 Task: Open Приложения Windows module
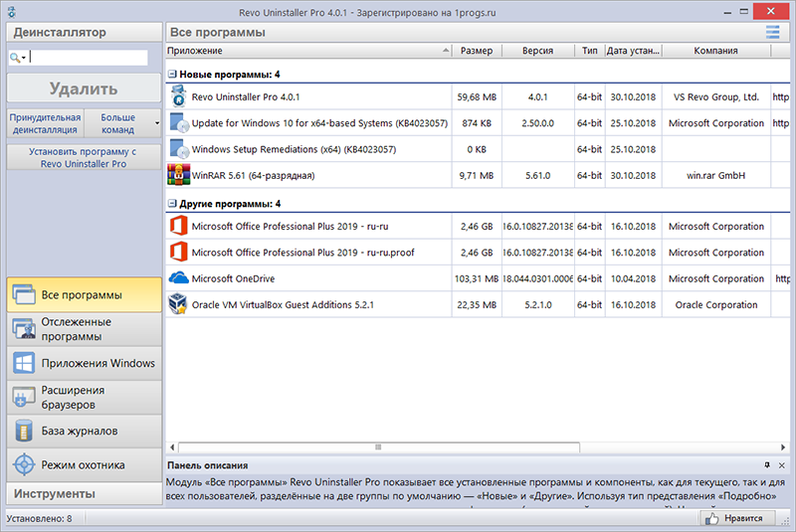click(x=85, y=363)
